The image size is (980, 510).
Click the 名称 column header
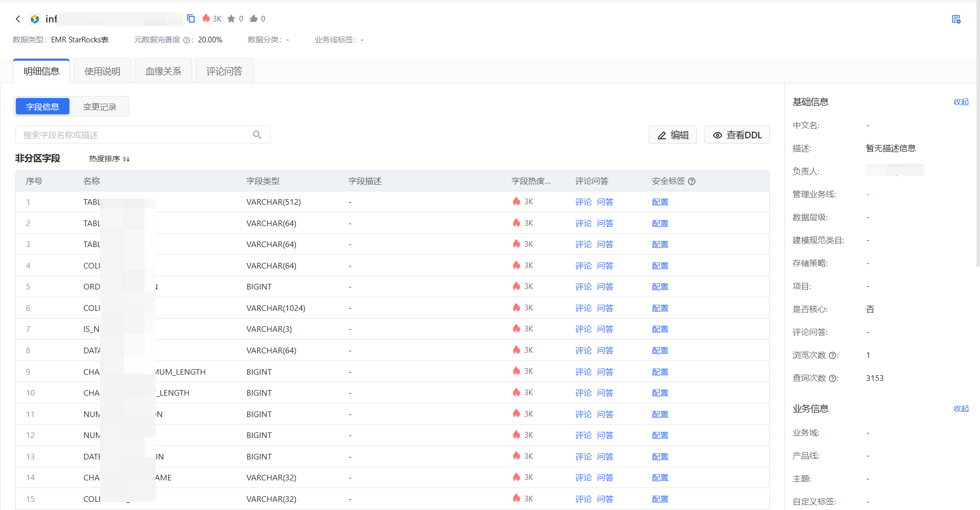(x=91, y=181)
